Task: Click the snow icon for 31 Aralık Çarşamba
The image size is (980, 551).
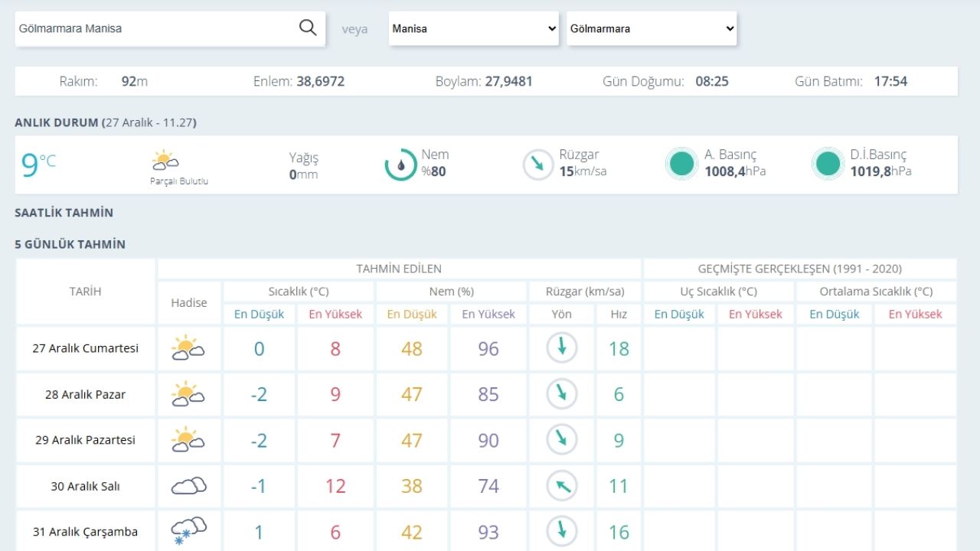Action: 188,531
